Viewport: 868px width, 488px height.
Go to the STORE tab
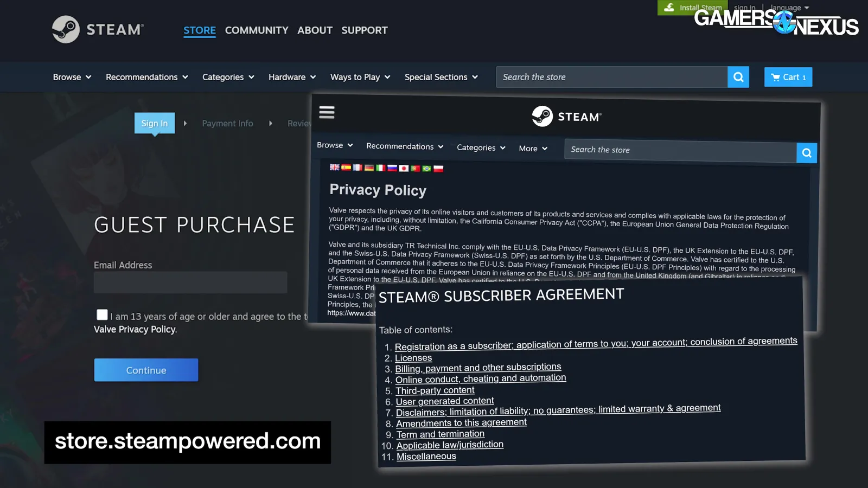tap(200, 30)
